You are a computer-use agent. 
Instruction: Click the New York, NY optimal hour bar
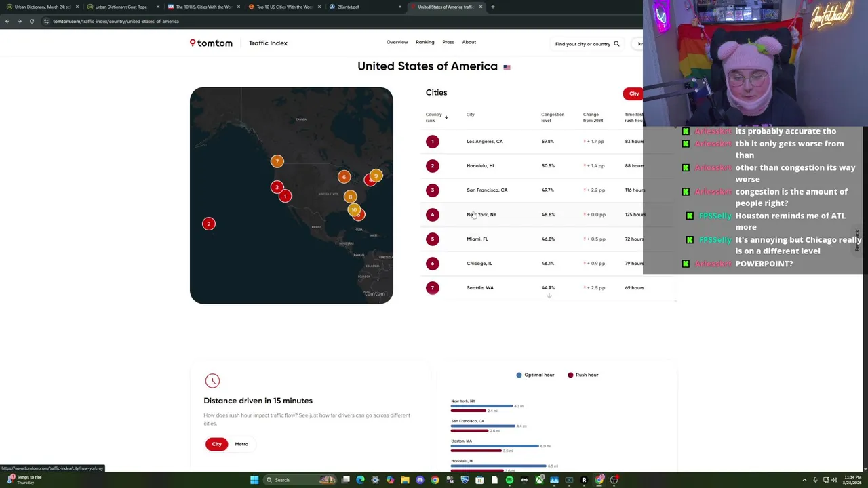tap(481, 406)
